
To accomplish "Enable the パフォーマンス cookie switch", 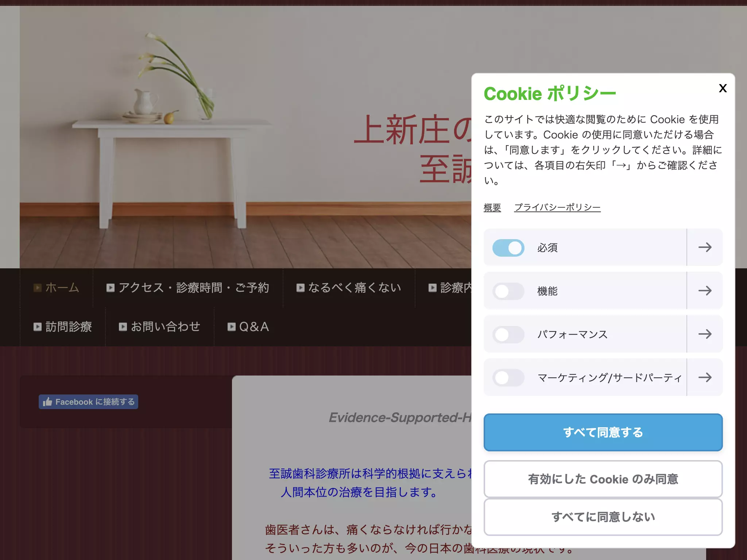I will click(508, 334).
